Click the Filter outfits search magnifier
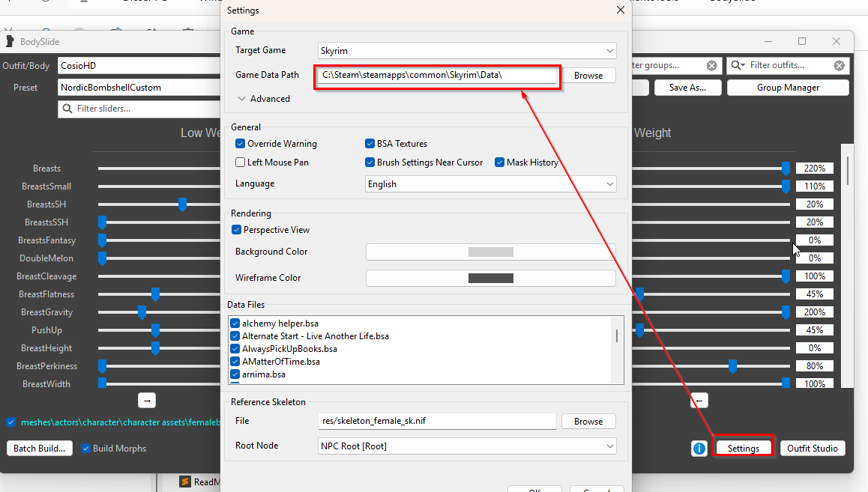The height and width of the screenshot is (492, 868). click(738, 65)
